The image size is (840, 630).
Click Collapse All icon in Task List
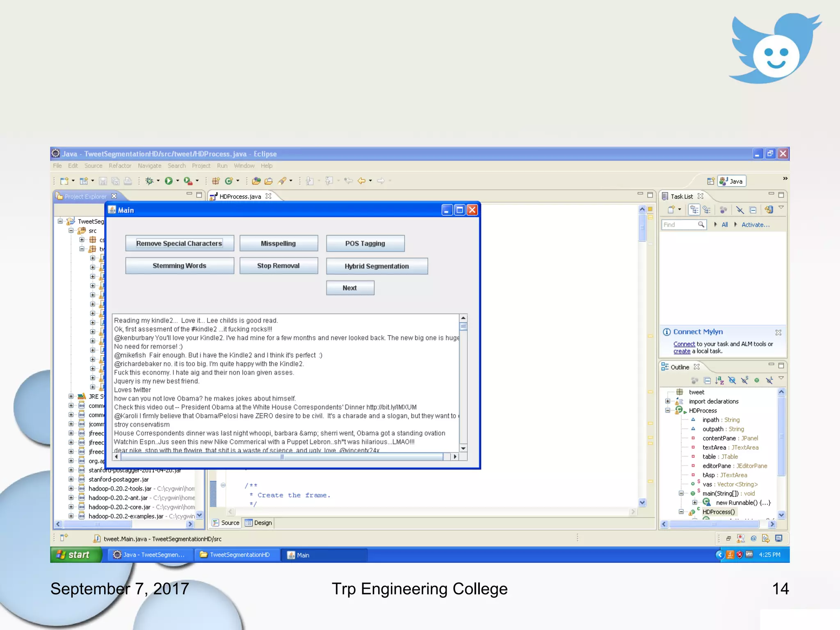pos(753,210)
